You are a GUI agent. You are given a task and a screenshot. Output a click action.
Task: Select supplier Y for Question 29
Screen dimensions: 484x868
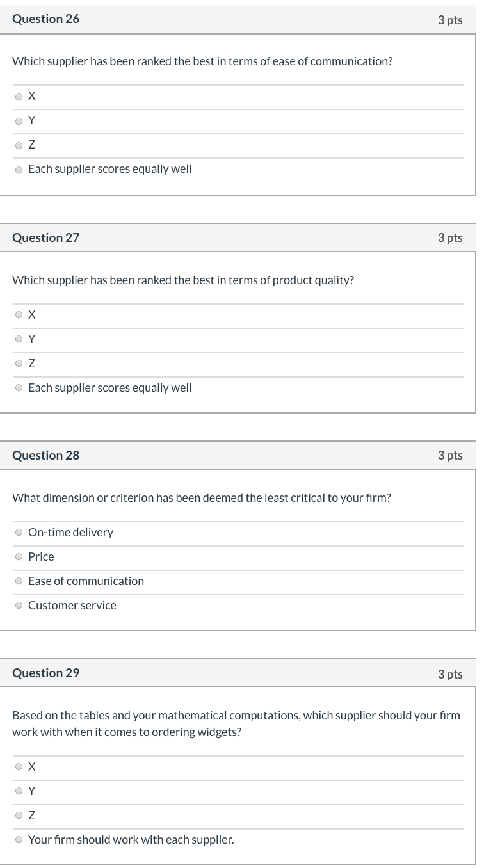(19, 791)
